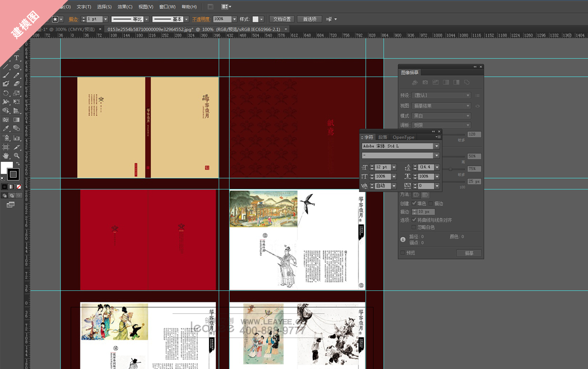
Task: Enable the 忽略白色 checkbox
Action: (413, 227)
